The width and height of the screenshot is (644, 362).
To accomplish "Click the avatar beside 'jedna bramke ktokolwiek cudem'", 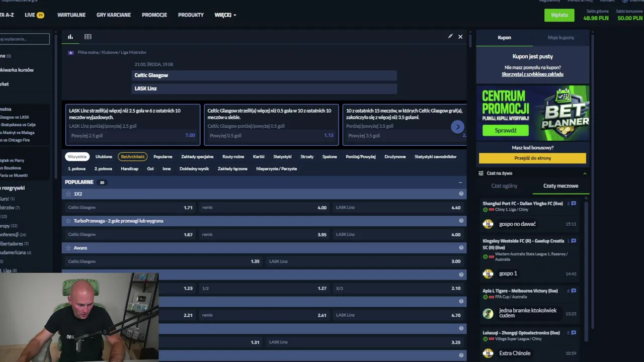I will pos(488,314).
